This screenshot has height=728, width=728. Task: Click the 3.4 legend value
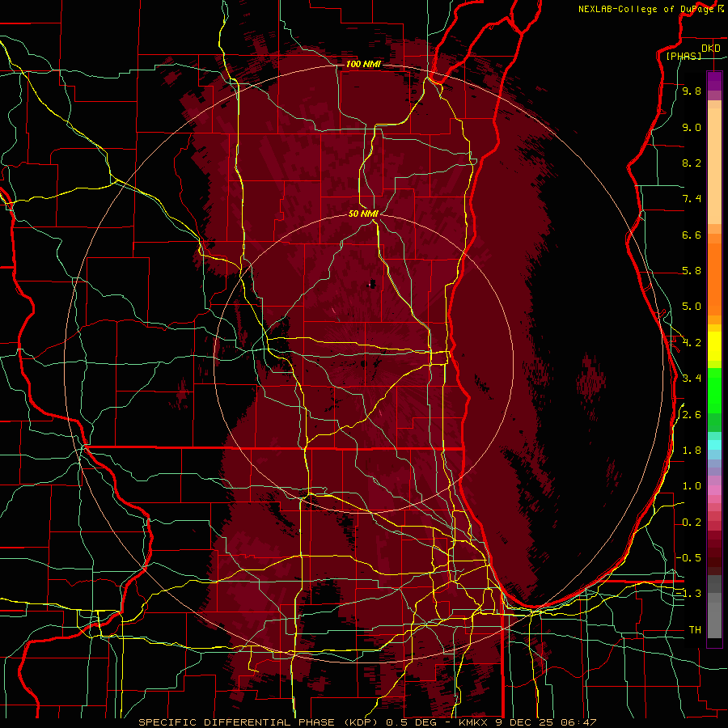point(692,379)
